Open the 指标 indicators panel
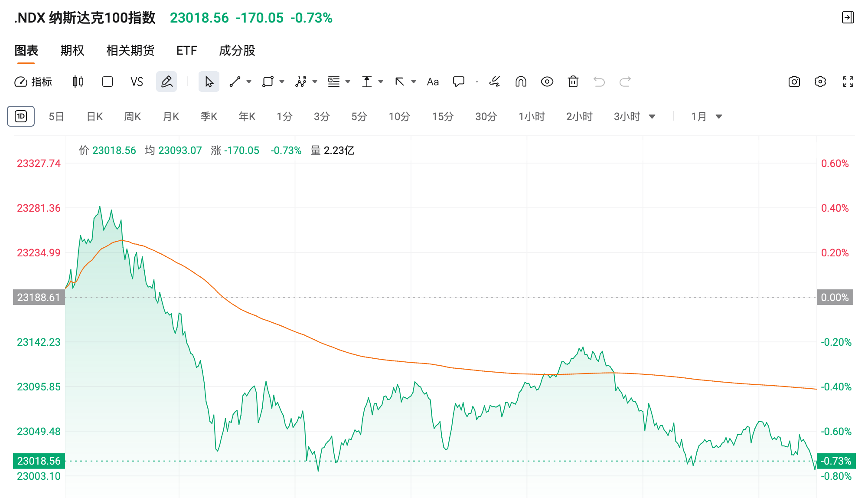868x498 pixels. (33, 82)
